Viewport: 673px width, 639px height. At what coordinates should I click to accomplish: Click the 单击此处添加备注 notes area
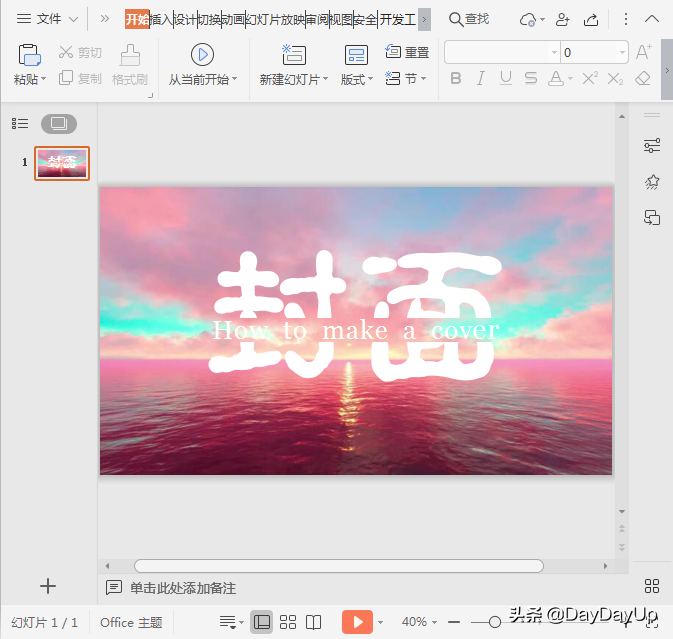[x=183, y=588]
